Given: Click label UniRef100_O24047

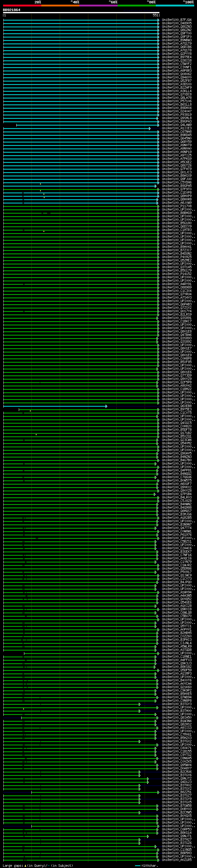Looking at the screenshot, I should [177, 111].
